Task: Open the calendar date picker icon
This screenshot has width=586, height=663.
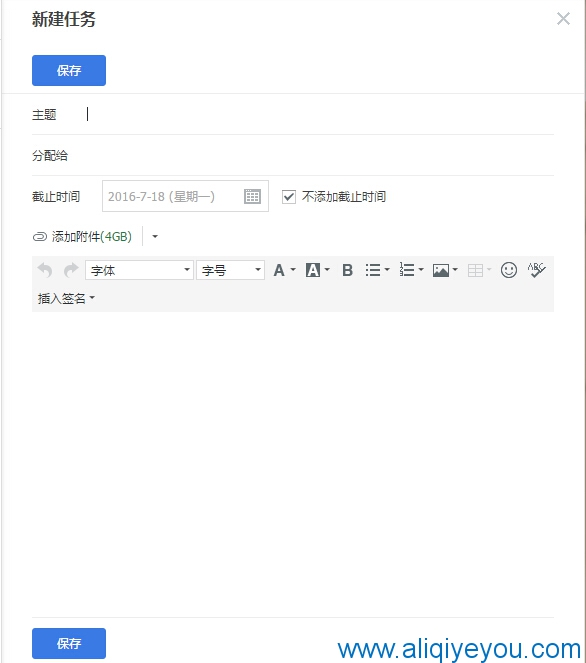Action: [252, 196]
